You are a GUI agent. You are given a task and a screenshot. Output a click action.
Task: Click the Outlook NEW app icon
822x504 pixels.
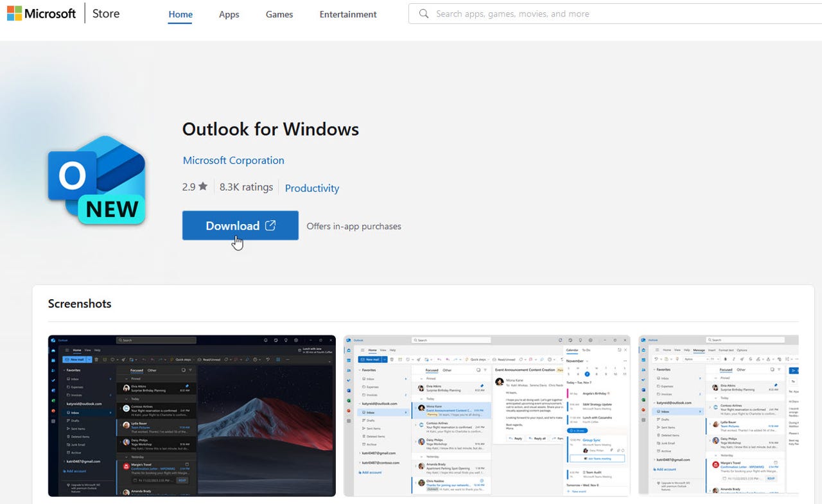click(97, 180)
